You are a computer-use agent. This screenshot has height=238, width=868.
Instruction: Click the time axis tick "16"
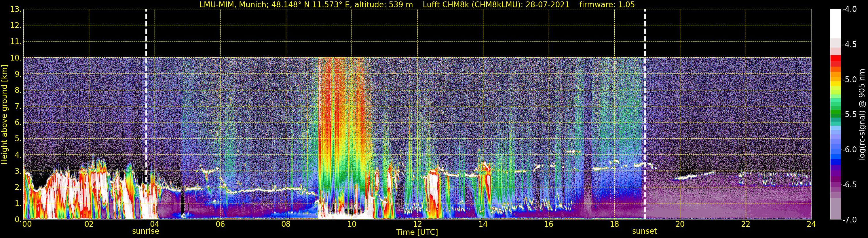point(549,224)
